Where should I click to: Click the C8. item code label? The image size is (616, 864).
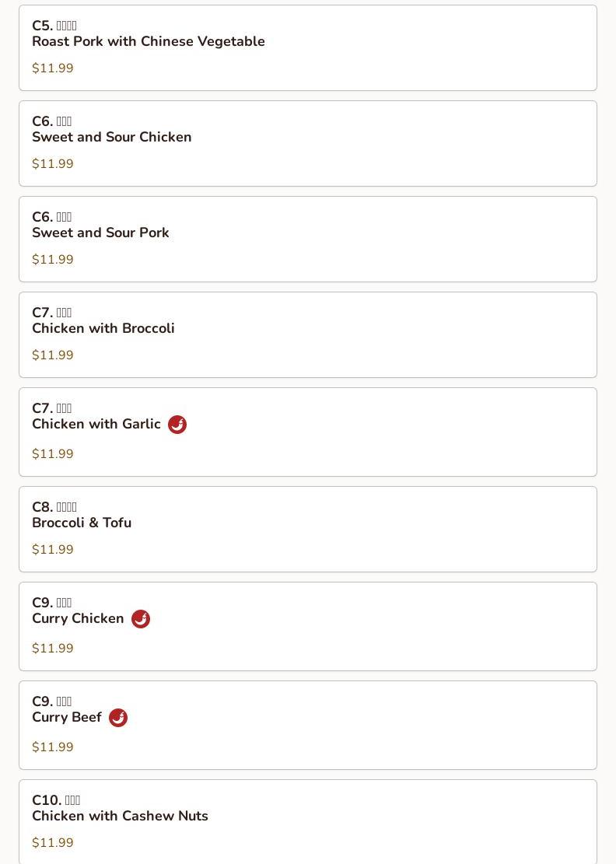(x=43, y=506)
